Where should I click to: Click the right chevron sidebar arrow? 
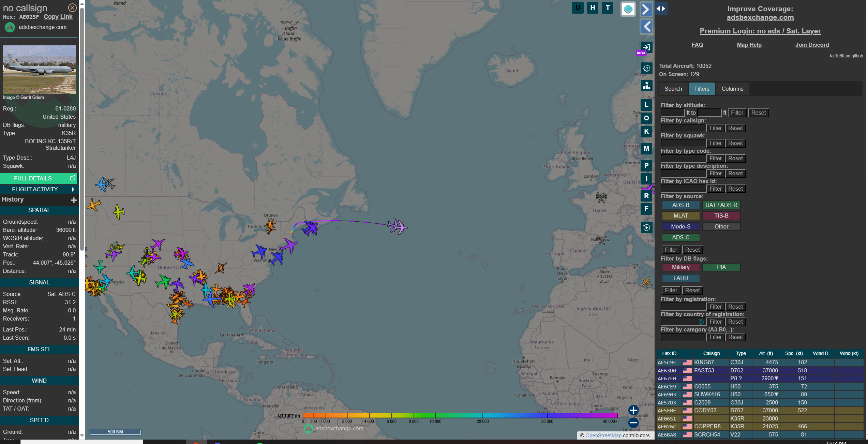click(x=646, y=9)
